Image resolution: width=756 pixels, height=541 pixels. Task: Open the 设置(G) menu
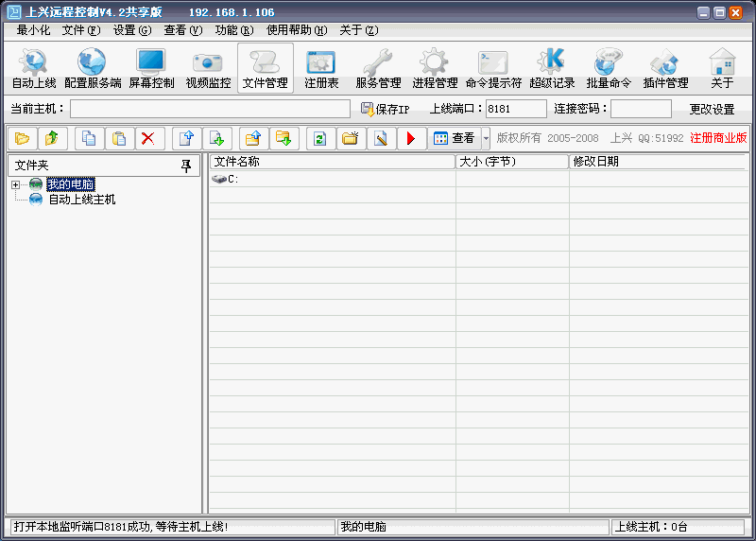[x=131, y=30]
